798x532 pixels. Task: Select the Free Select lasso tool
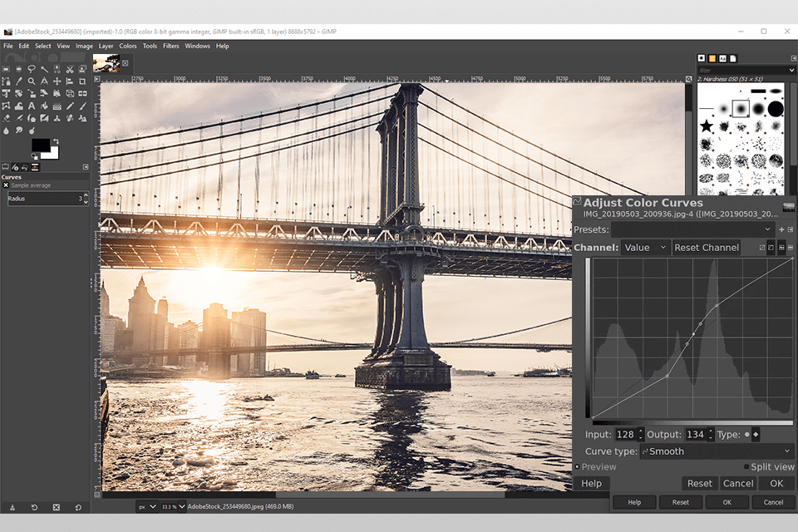(32, 69)
